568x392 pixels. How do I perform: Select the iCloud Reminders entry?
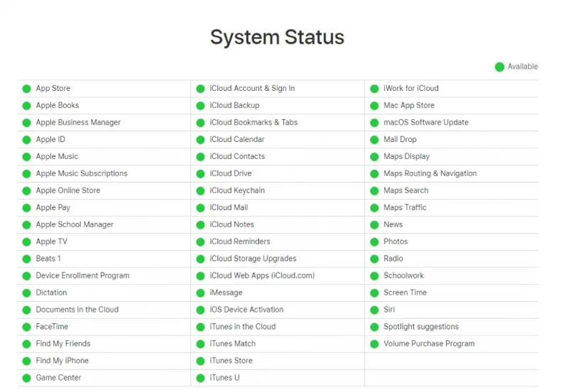coord(240,241)
